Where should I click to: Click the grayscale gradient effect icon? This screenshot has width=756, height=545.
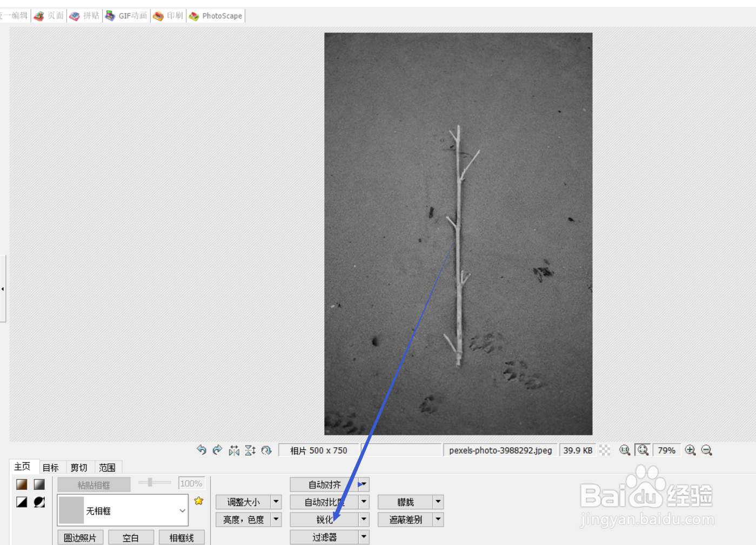coord(39,485)
